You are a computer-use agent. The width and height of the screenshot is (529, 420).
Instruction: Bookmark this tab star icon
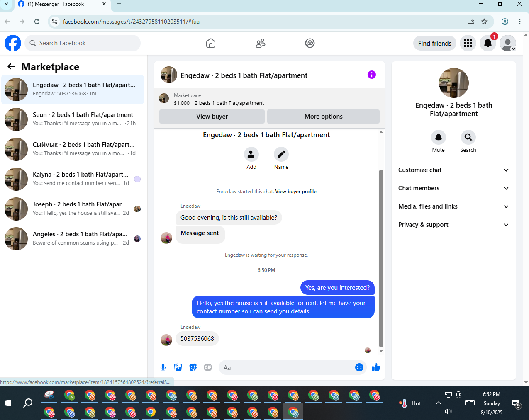coord(484,22)
